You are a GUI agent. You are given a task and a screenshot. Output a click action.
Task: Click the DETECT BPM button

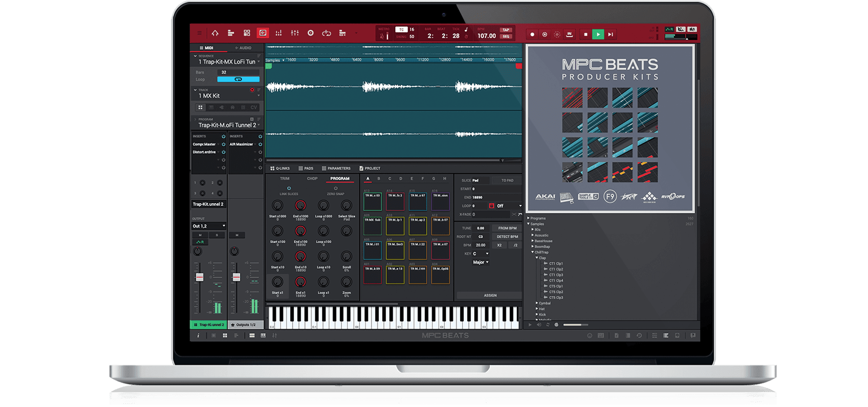507,237
